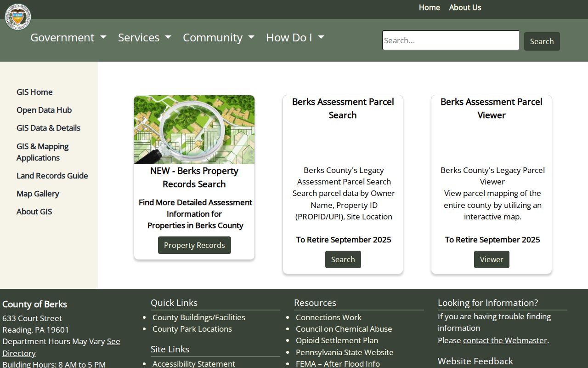
Task: Open Map Gallery sidebar link
Action: (x=38, y=194)
